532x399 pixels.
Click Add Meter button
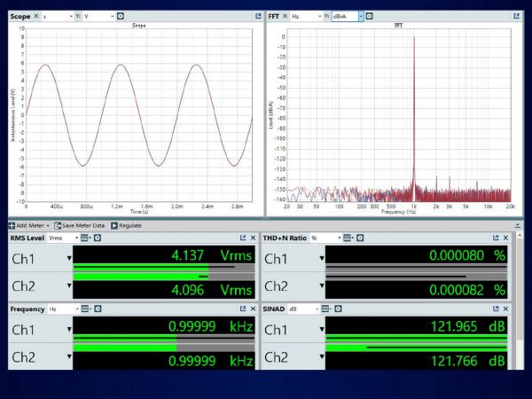pyautogui.click(x=28, y=226)
